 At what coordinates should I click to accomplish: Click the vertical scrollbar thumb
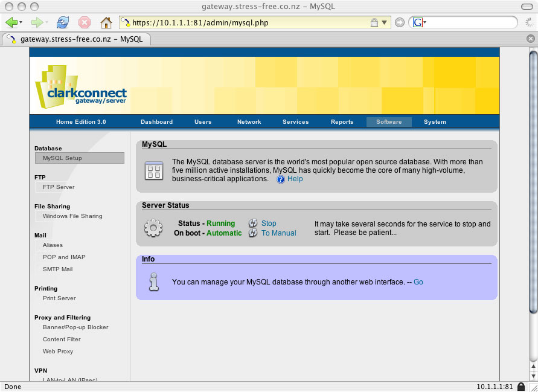coord(533,182)
